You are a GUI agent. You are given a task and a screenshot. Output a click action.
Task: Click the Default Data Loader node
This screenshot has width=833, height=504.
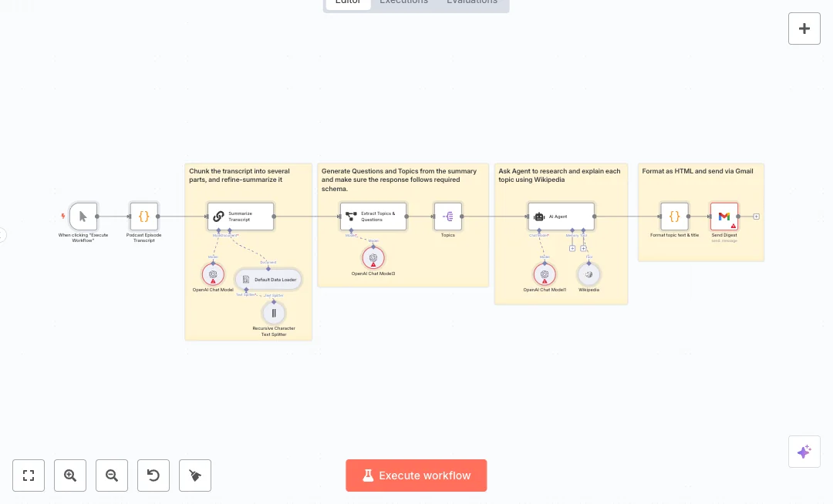tap(268, 279)
